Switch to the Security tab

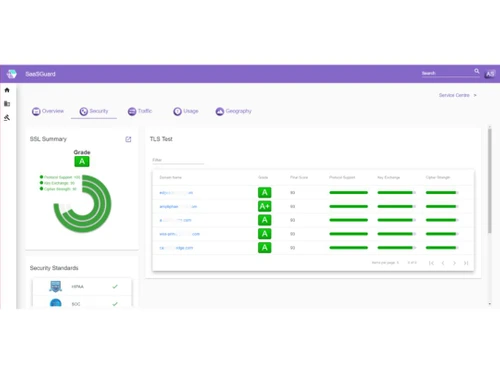94,111
